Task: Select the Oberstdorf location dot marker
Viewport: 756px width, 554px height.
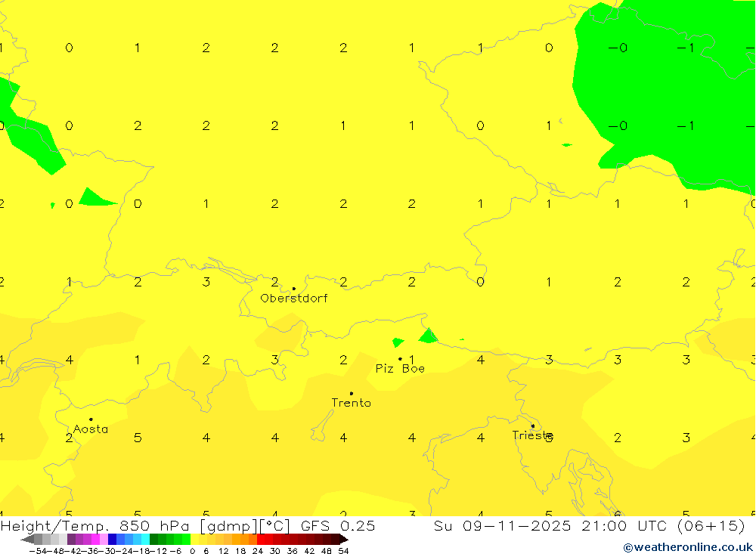Action: 293,289
